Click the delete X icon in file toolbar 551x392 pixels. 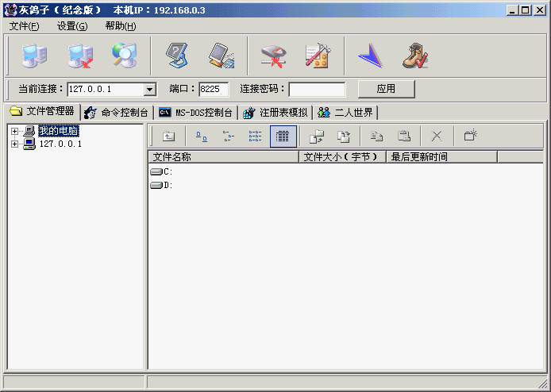[436, 136]
